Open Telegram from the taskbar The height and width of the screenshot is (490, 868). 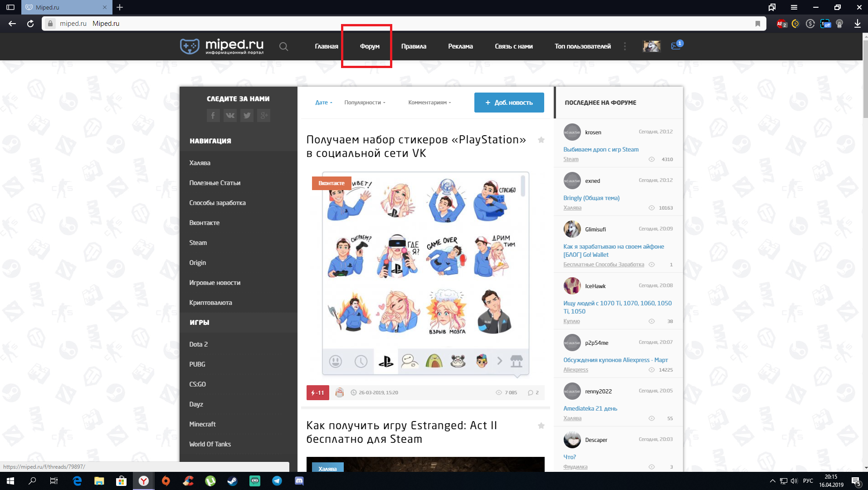tap(277, 481)
